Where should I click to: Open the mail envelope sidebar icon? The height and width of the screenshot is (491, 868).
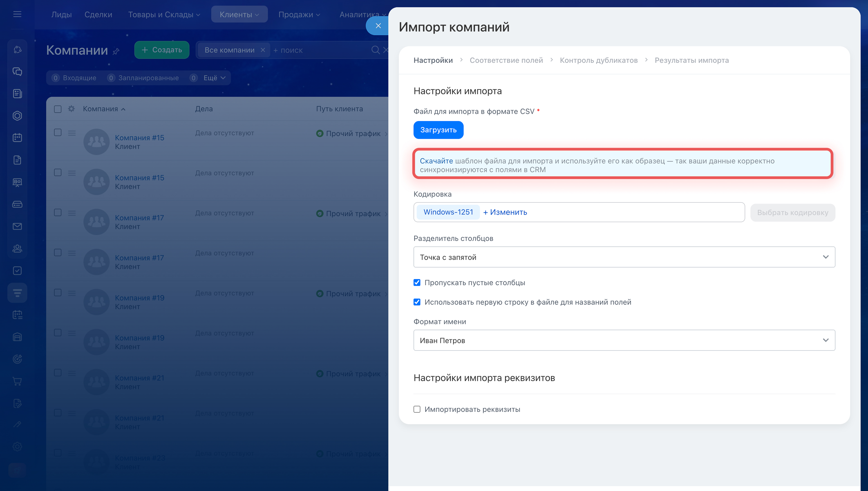click(x=17, y=226)
